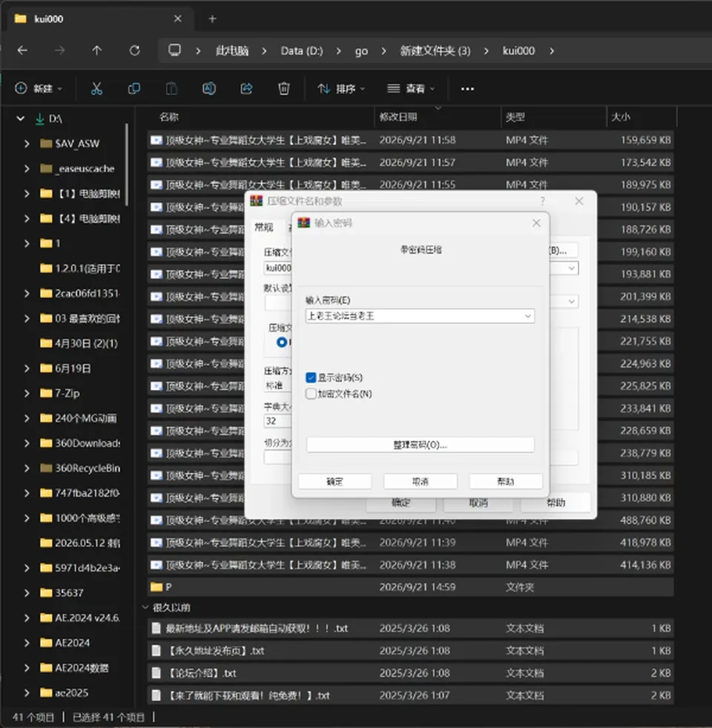
Task: Close the kui000 tab
Action: click(x=177, y=19)
